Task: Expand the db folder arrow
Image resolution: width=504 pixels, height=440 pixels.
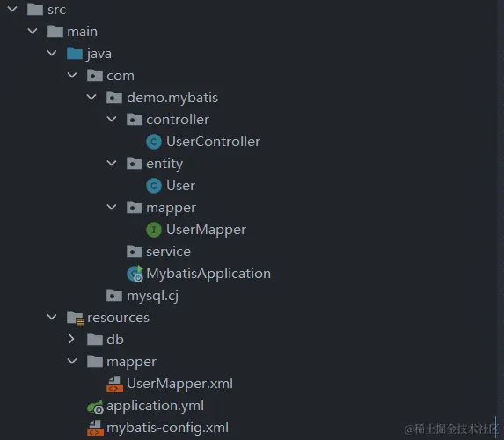Action: click(x=71, y=339)
